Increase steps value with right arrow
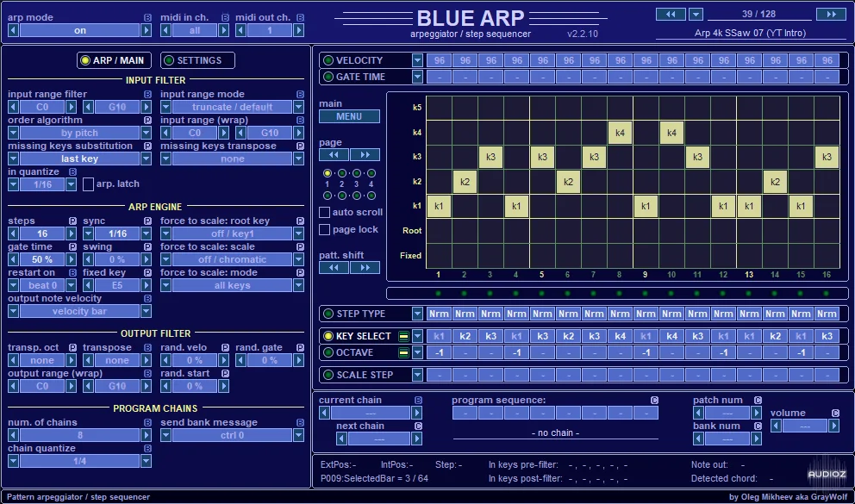Screen dimensions: 855x504 click(71, 233)
